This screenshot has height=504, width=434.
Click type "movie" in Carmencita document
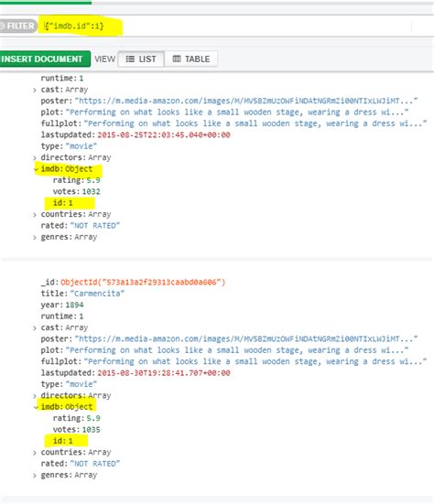click(x=81, y=384)
